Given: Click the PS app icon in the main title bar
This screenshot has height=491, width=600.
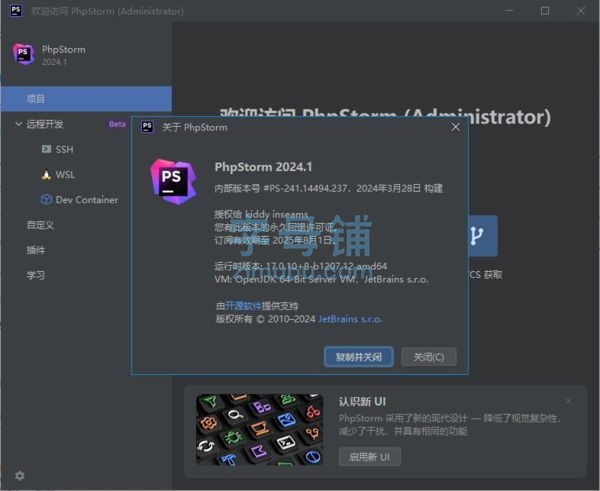Looking at the screenshot, I should pos(16,10).
